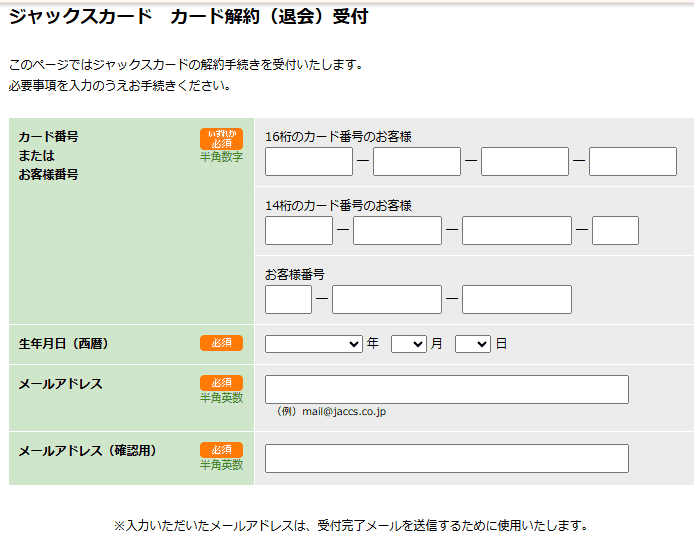Click last small box of 14-digit card number
Screen dimensions: 694x558
(x=615, y=231)
